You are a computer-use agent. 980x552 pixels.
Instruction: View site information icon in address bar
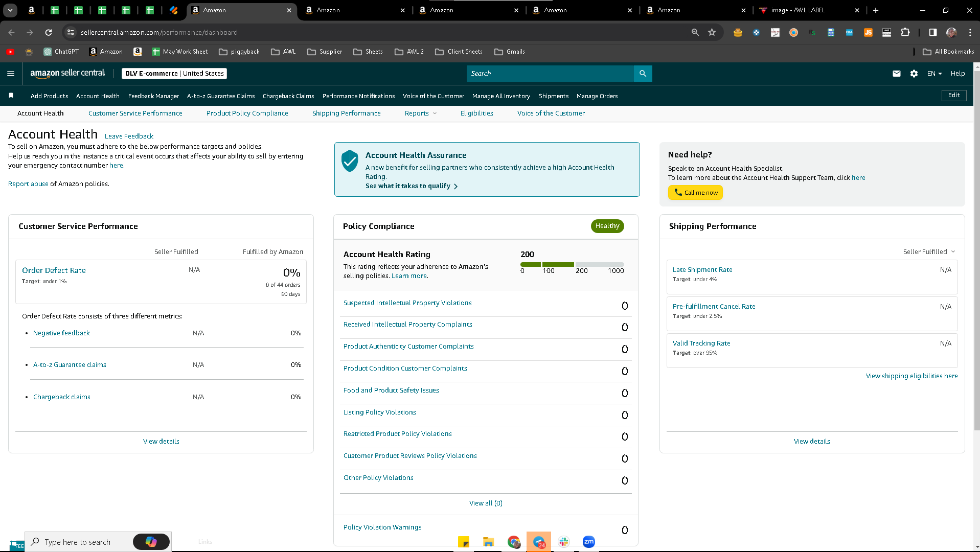71,32
